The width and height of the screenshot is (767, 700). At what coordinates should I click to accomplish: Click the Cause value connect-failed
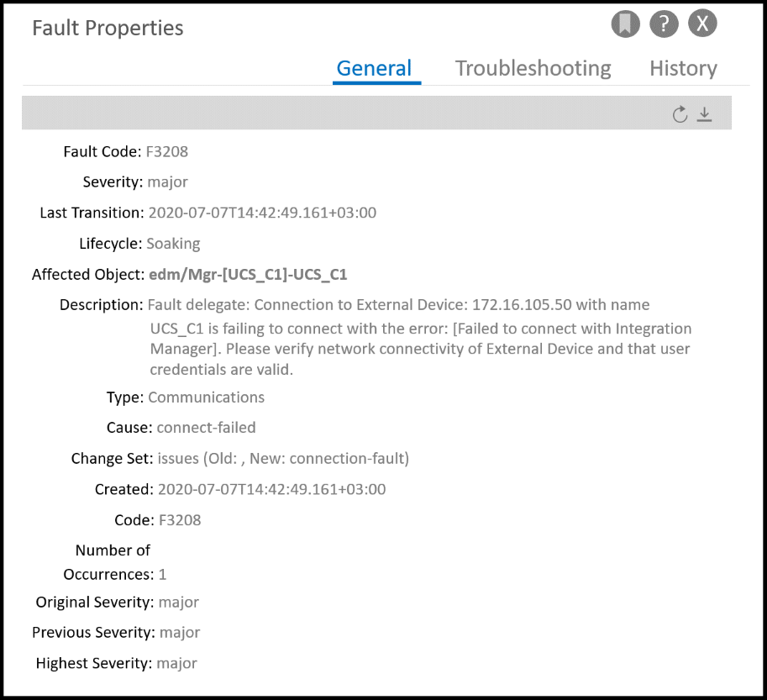pos(206,427)
